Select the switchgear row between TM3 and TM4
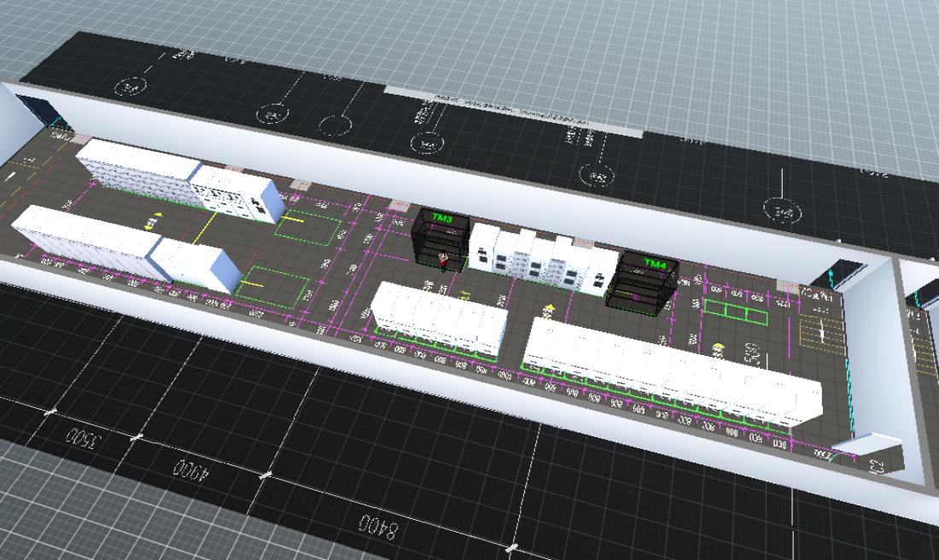The image size is (939, 560). click(x=542, y=259)
